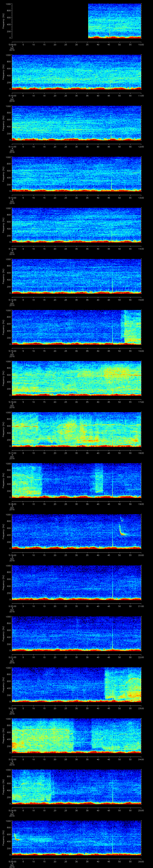This screenshot has width=153, height=868.
Task: Click the 5:21:00 start time label
Action: pos(12,657)
